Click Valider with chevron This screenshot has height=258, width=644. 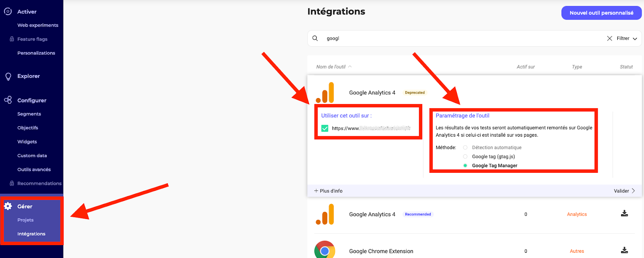click(x=624, y=191)
